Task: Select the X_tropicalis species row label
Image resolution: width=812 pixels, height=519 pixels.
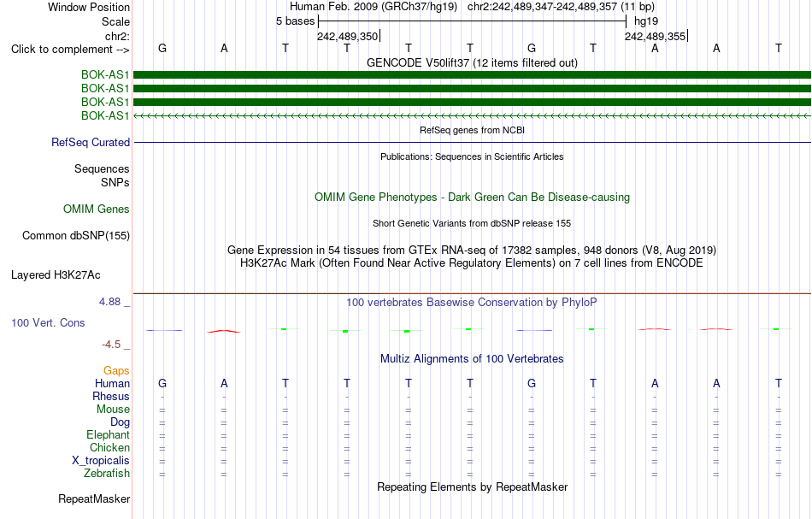Action: point(101,461)
